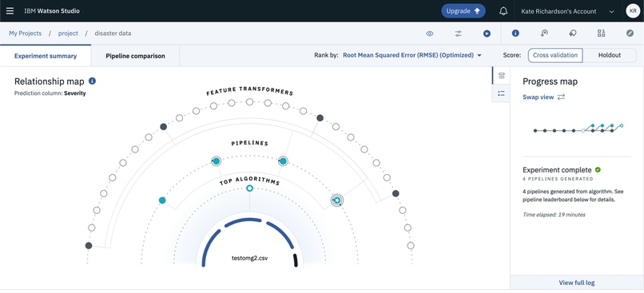644x293 pixels.
Task: Open the Rank by RMSE dropdown
Action: [412, 55]
